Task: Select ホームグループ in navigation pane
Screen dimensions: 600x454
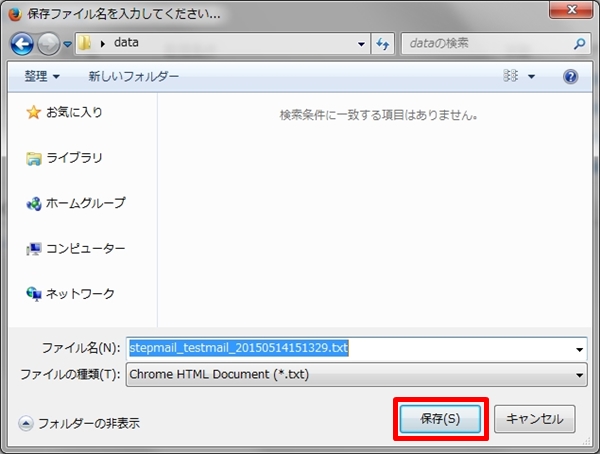Action: 86,203
